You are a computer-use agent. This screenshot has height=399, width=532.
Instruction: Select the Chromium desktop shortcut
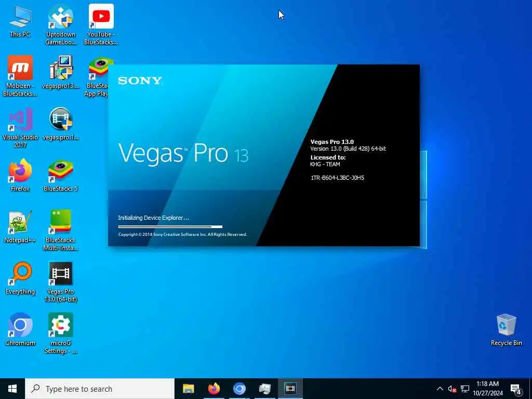pyautogui.click(x=20, y=329)
